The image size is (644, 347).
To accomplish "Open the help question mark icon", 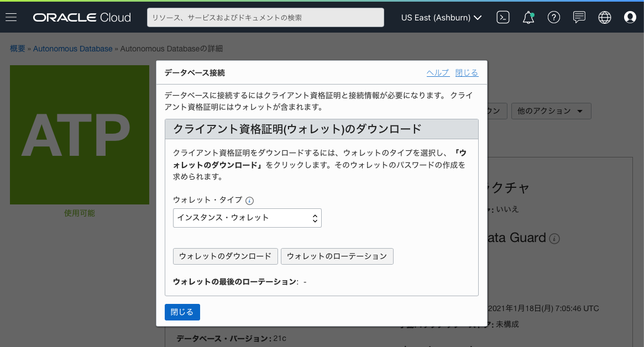I will (x=554, y=17).
